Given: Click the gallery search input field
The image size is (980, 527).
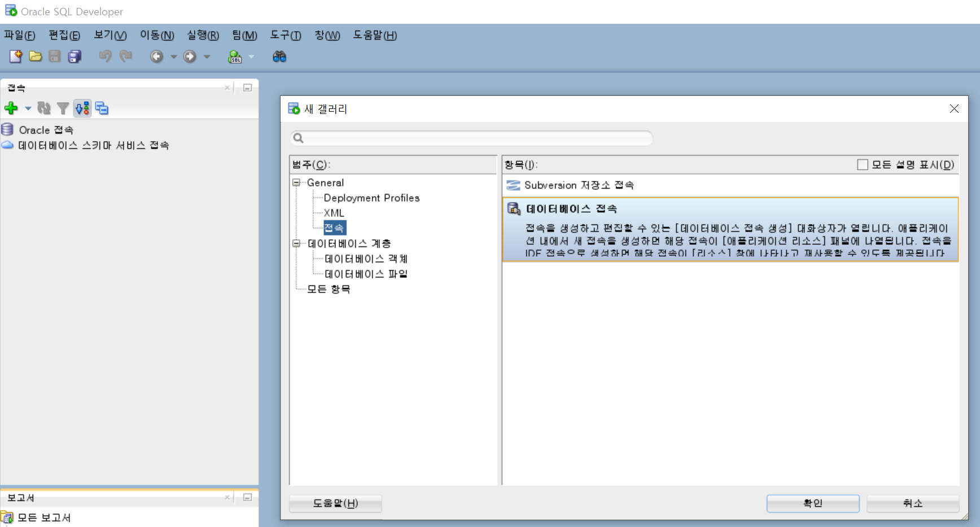Looking at the screenshot, I should point(471,138).
